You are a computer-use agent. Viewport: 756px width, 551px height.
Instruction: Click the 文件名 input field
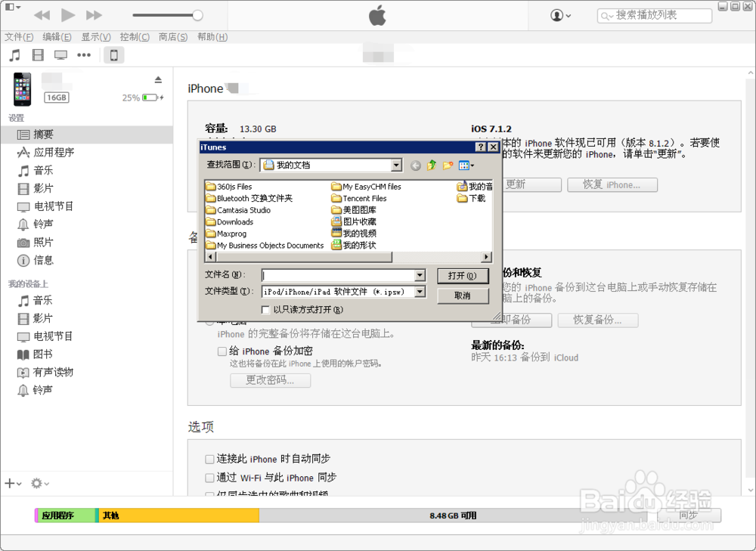339,275
